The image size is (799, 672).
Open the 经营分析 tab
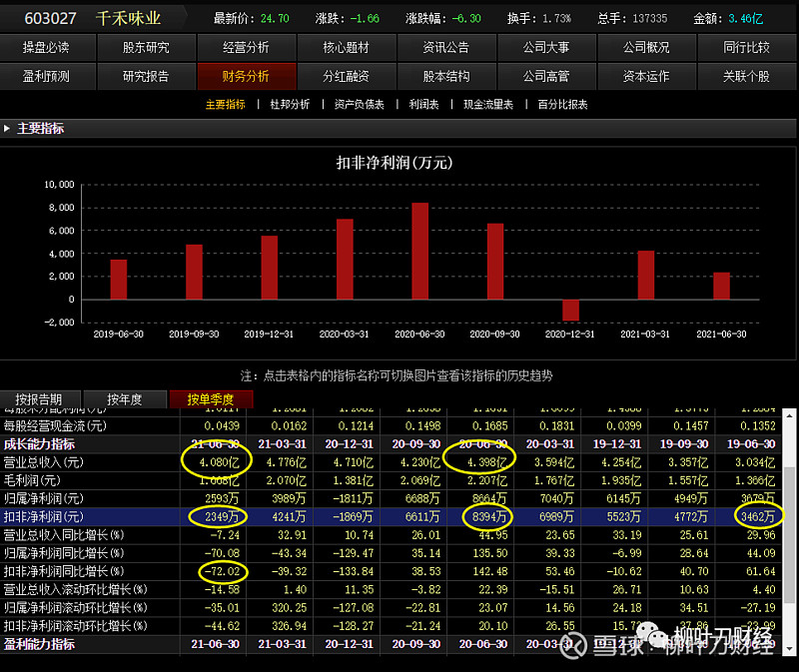pos(247,47)
